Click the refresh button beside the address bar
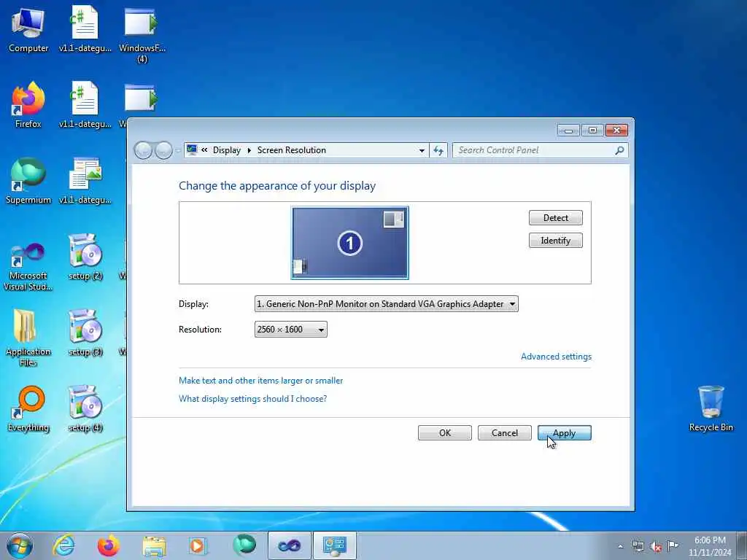This screenshot has height=560, width=747. click(x=438, y=150)
